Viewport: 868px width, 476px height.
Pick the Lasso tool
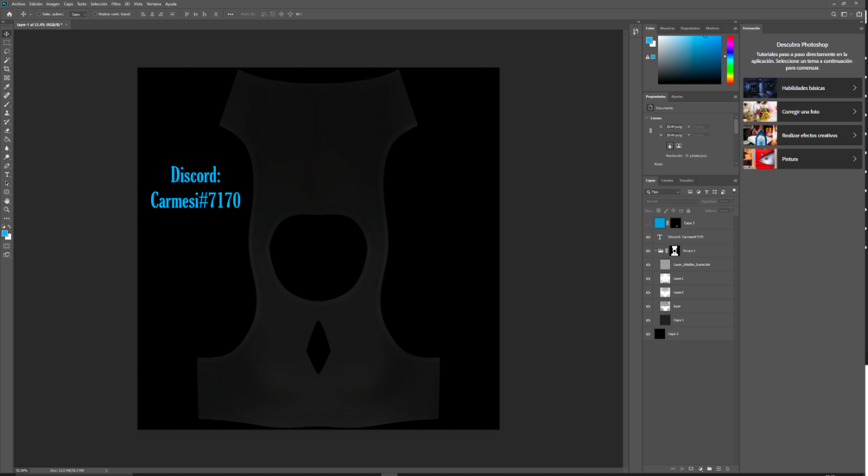(x=7, y=52)
